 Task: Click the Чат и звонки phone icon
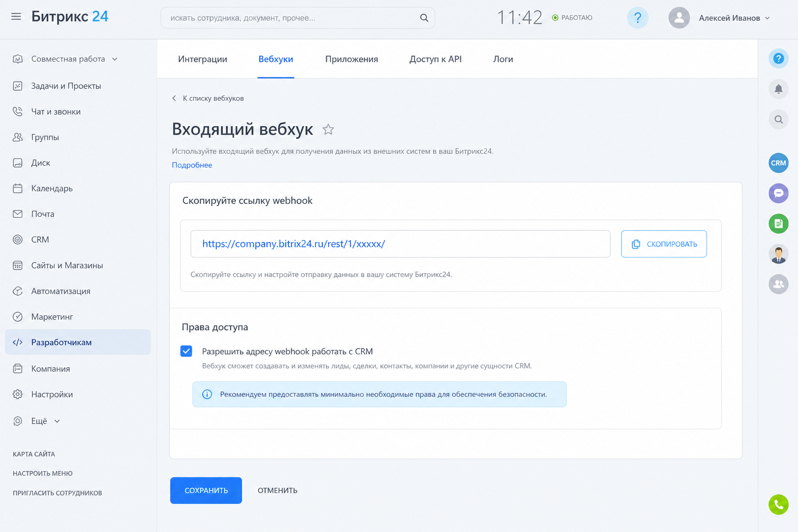click(18, 111)
